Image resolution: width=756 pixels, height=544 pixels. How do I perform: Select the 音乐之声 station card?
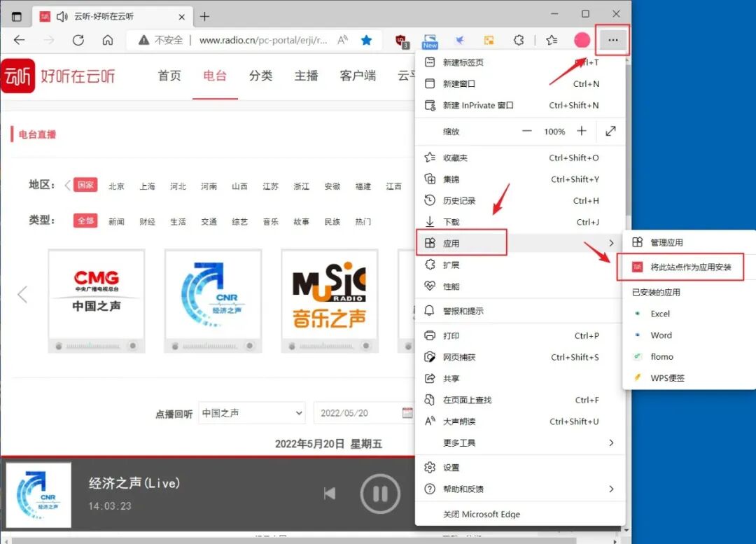pyautogui.click(x=330, y=301)
